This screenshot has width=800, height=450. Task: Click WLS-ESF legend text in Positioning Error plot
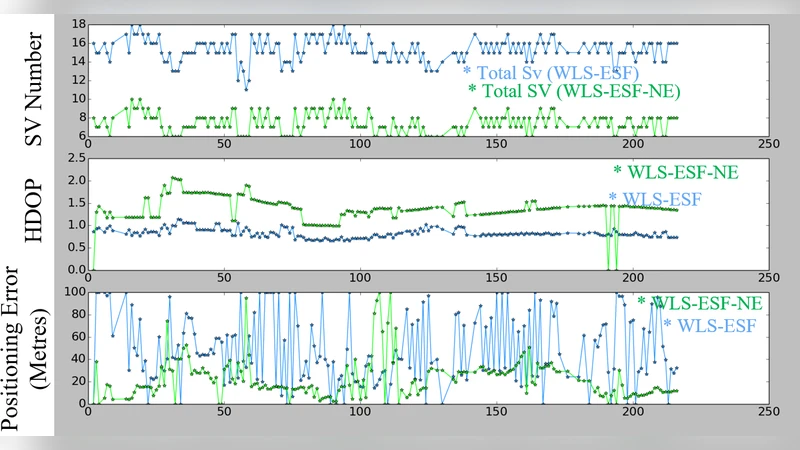pos(718,325)
